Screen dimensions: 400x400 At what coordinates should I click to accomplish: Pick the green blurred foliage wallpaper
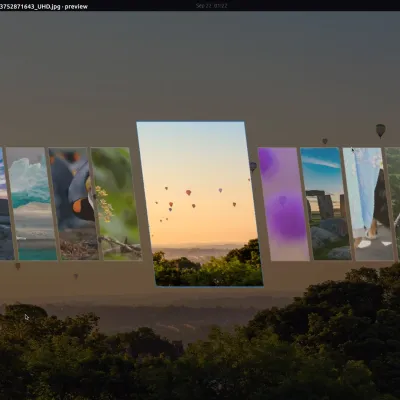pos(116,204)
